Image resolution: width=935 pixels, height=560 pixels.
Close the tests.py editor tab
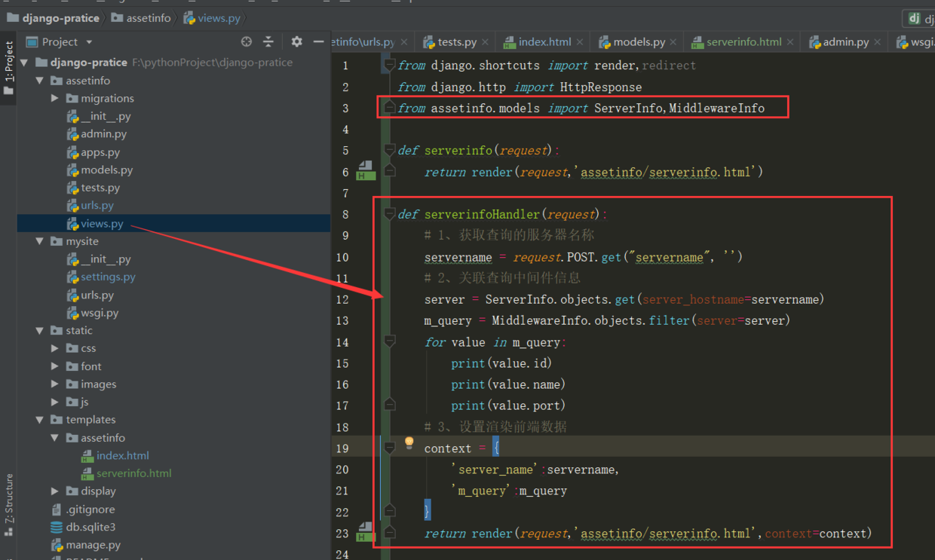(485, 42)
